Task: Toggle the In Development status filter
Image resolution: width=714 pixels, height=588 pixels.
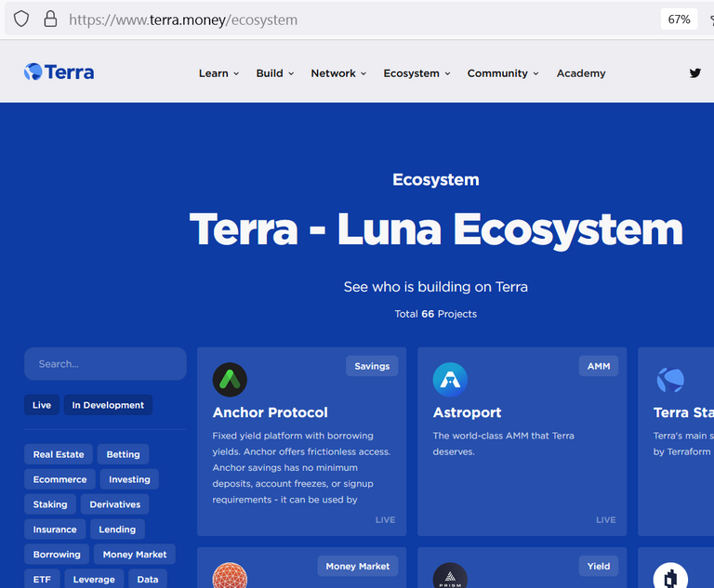Action: (108, 405)
